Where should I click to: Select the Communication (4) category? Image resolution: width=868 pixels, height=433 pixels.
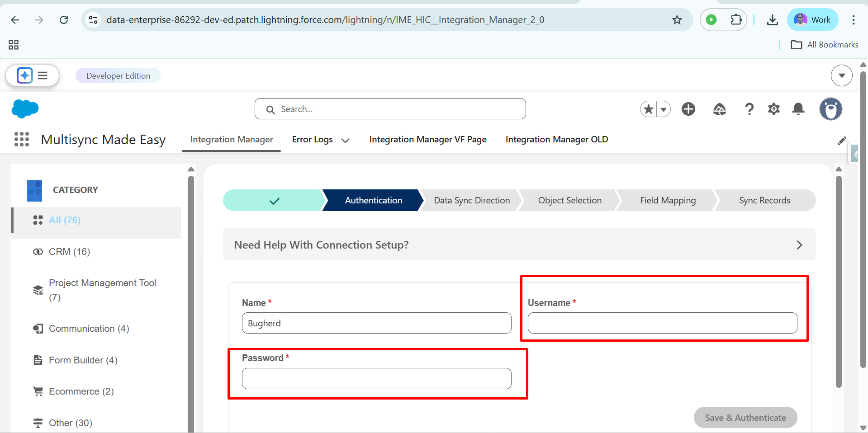[96, 329]
